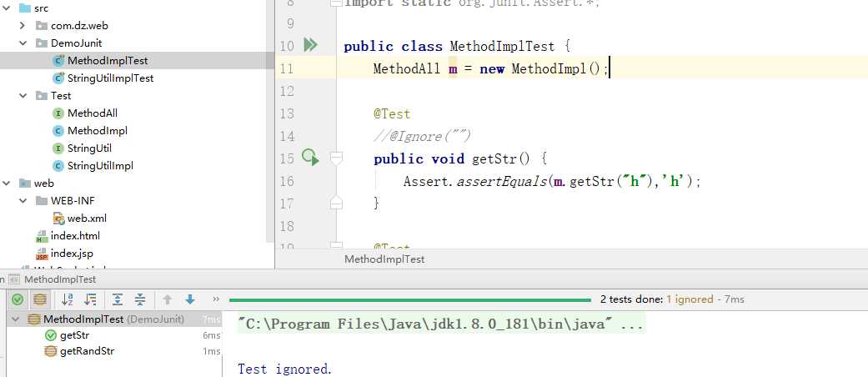The height and width of the screenshot is (377, 868).
Task: Collapse the Test package
Action: click(x=23, y=96)
